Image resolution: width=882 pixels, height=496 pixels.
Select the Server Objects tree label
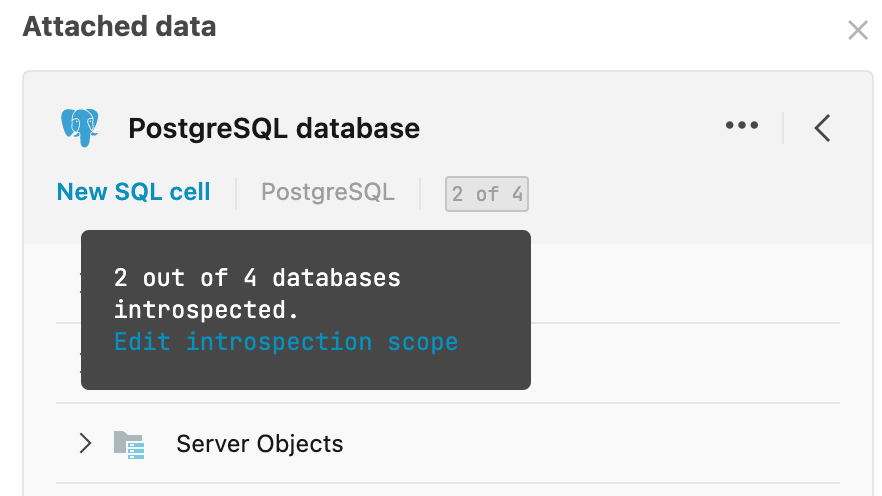(259, 444)
